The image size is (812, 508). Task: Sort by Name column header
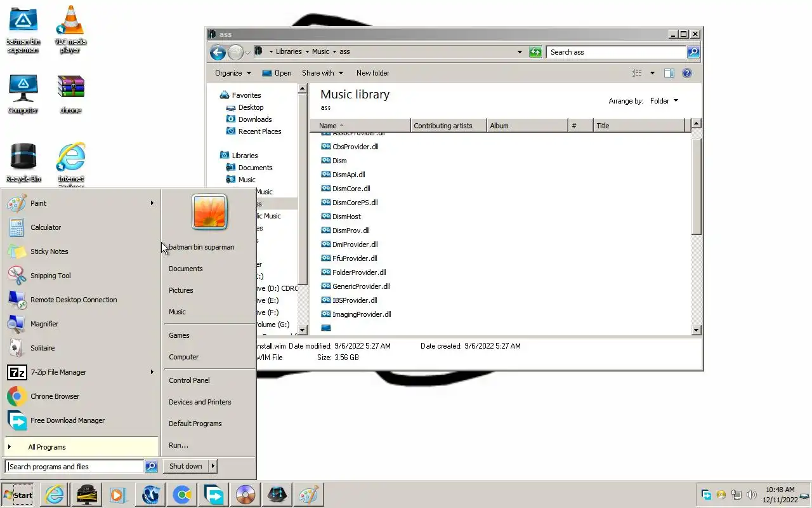tap(360, 126)
